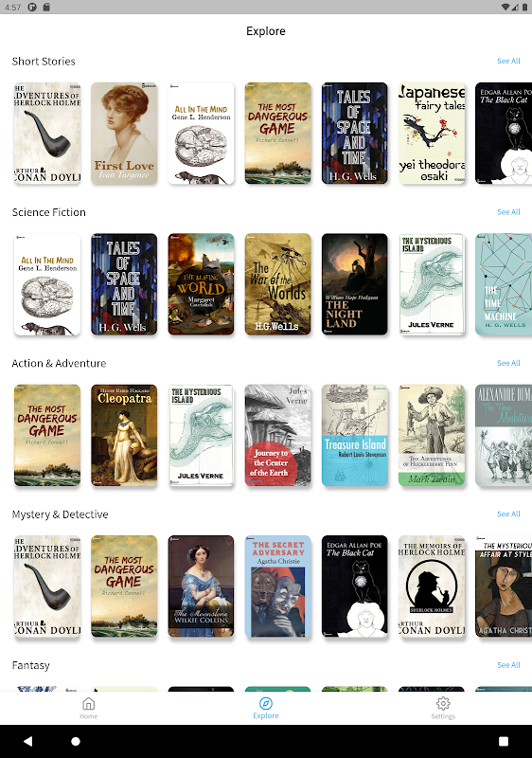Open Japanese Fairy Tales book cover

(432, 134)
